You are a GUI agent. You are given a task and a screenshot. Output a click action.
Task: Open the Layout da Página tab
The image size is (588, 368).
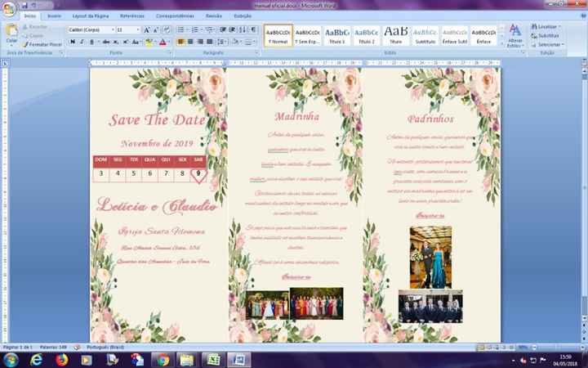91,16
